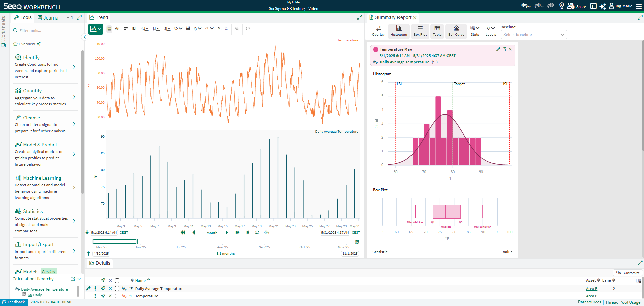Edit the Temperature May summary card
The height and width of the screenshot is (306, 644).
tap(498, 49)
